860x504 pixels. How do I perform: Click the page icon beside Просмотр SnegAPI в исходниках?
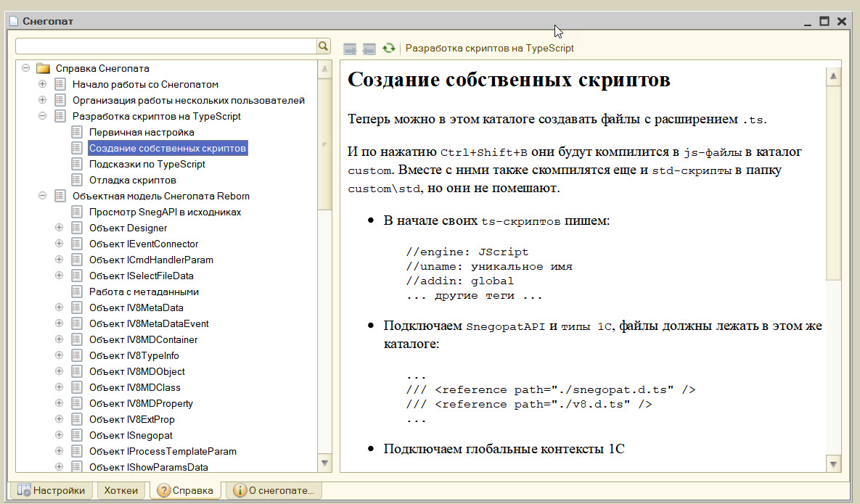77,212
